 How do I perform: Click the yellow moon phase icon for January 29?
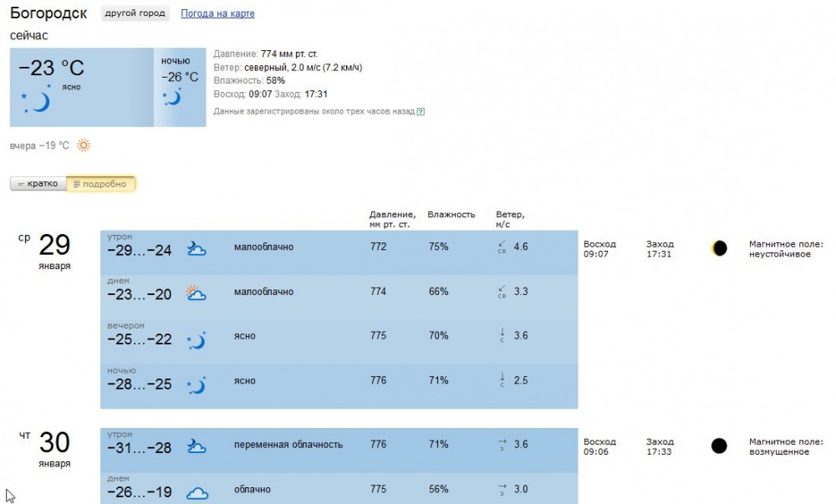click(x=718, y=248)
